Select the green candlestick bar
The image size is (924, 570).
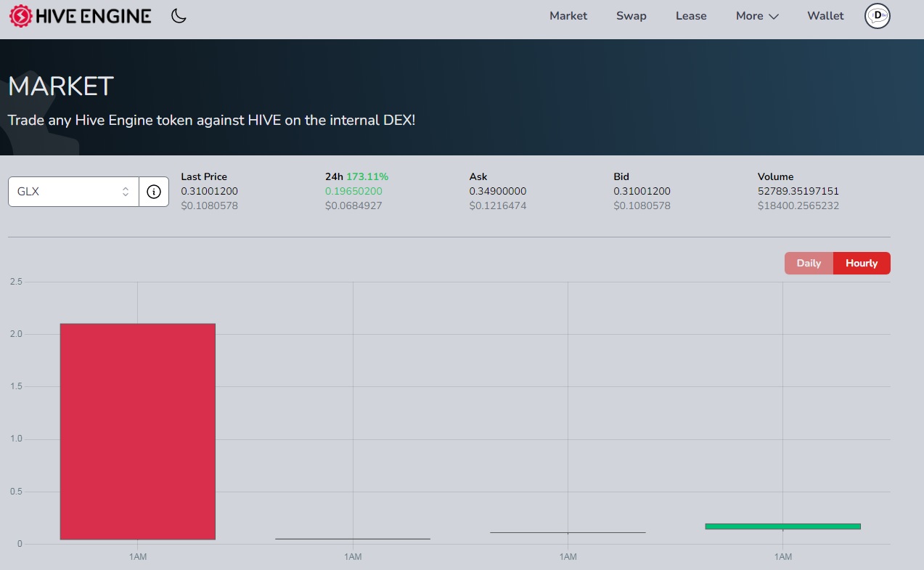point(782,526)
